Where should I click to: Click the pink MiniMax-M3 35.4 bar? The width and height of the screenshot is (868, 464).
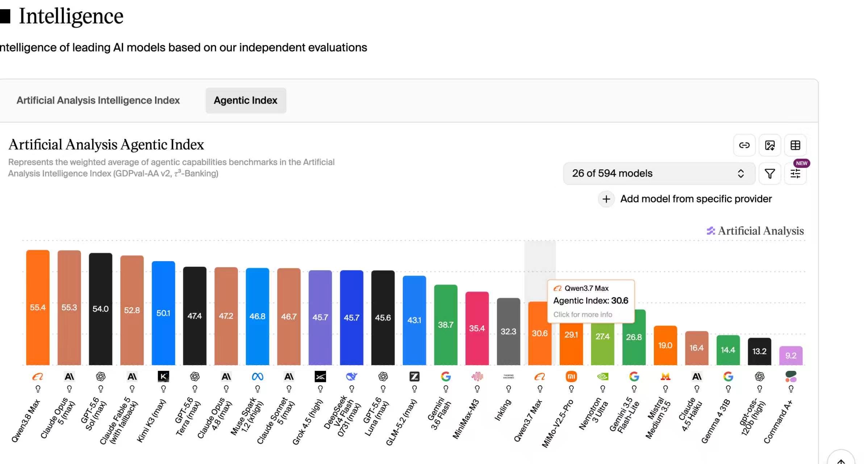[477, 328]
